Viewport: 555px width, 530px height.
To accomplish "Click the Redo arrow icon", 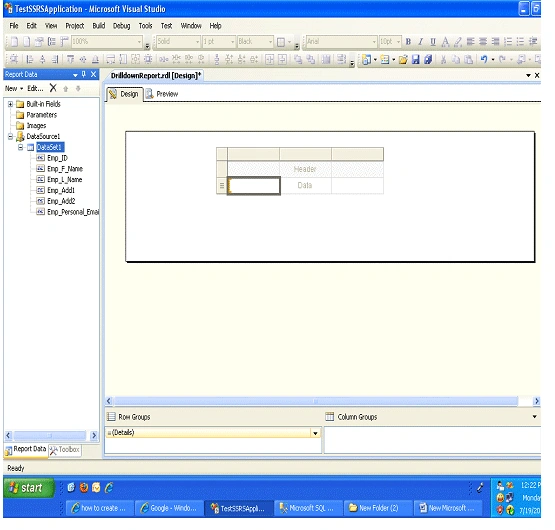I will tap(502, 59).
